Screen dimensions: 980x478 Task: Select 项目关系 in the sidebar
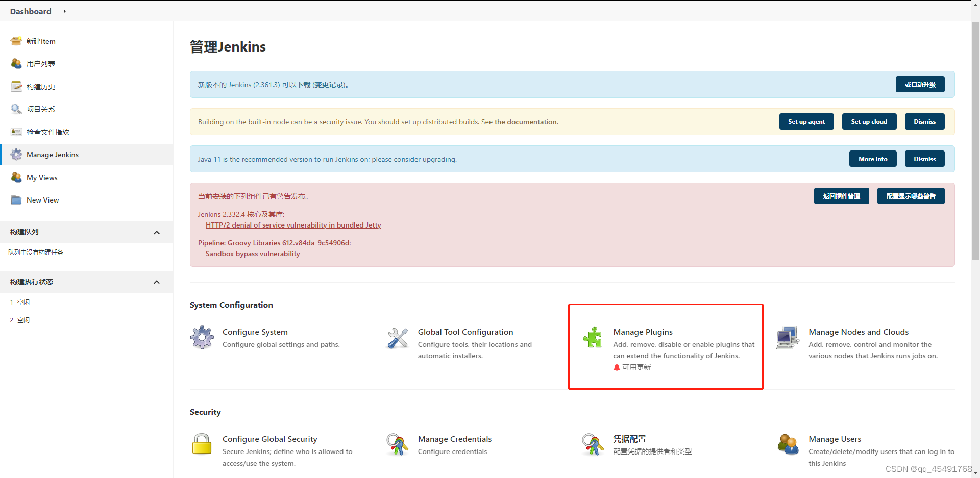coord(41,109)
